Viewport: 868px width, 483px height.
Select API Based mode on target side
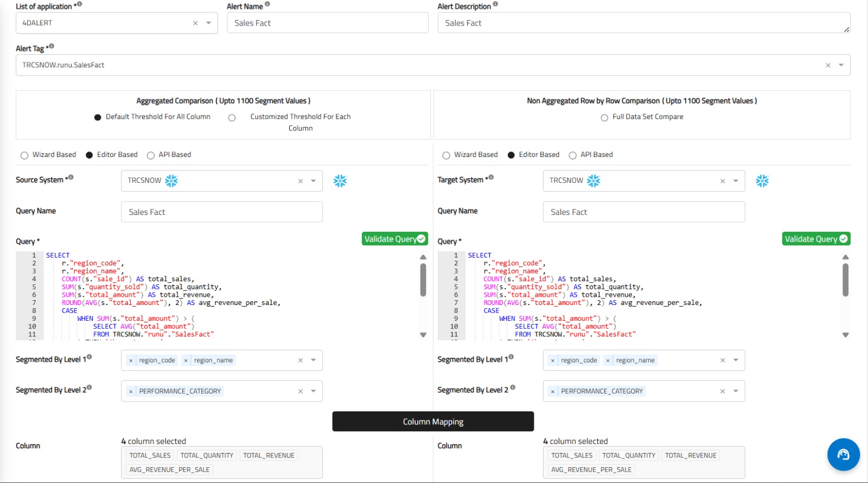click(x=572, y=155)
